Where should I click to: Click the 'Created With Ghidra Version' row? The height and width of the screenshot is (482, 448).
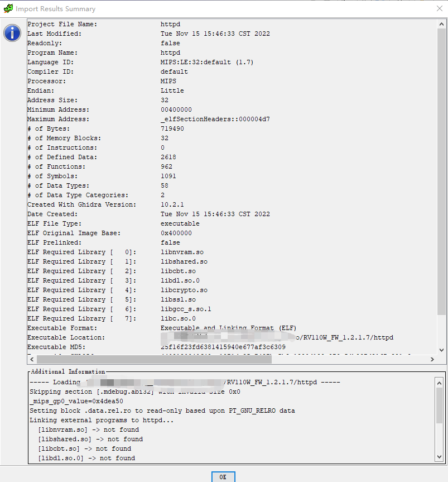tap(81, 204)
